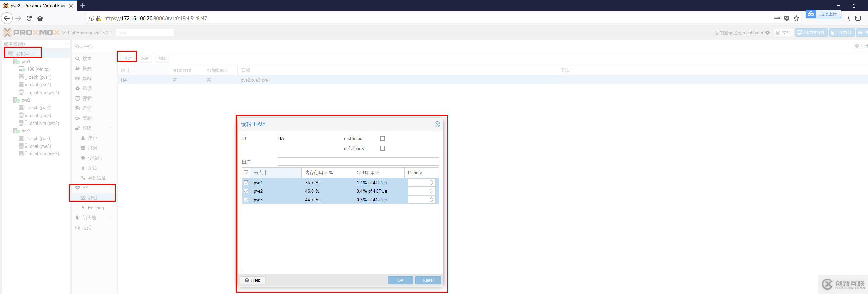
Task: Click the Reset button
Action: 428,280
